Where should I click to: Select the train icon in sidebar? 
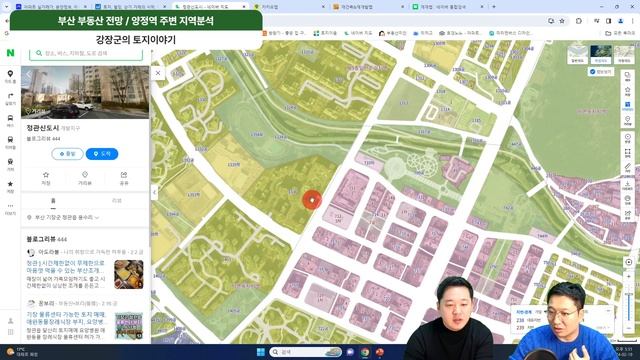coord(10,164)
